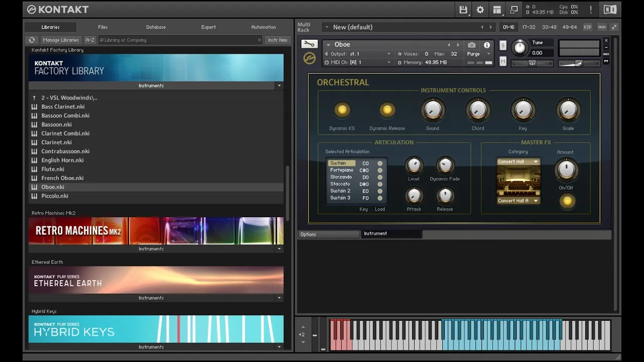Minimize the rack view with the arrows icon
This screenshot has width=644, height=362.
click(614, 27)
